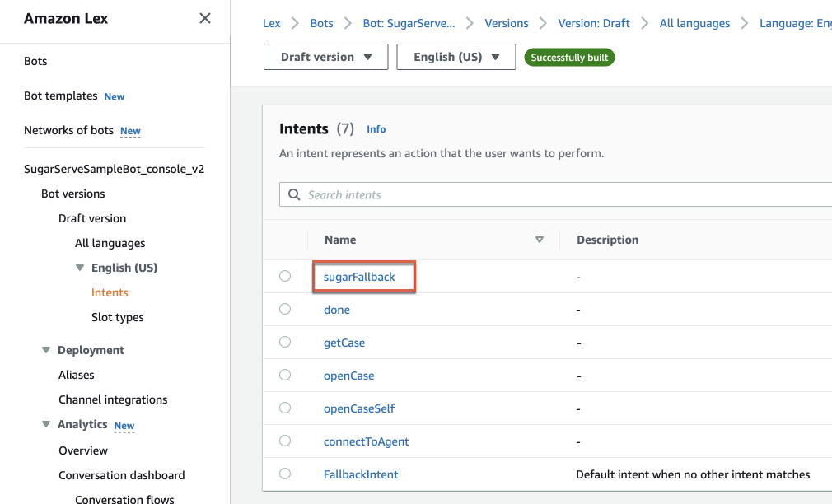Navigate to Bots in the breadcrumb
Image resolution: width=832 pixels, height=504 pixels.
(321, 23)
